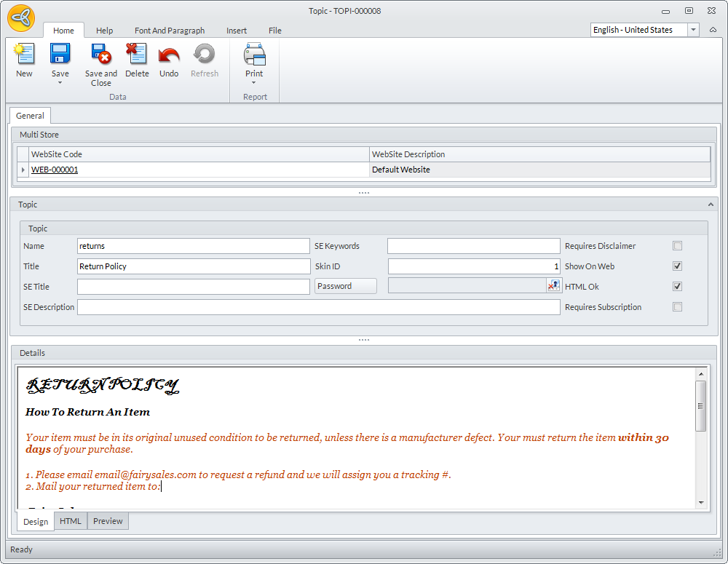Viewport: 728px width, 564px height.
Task: Click the New topic icon
Action: [x=24, y=55]
